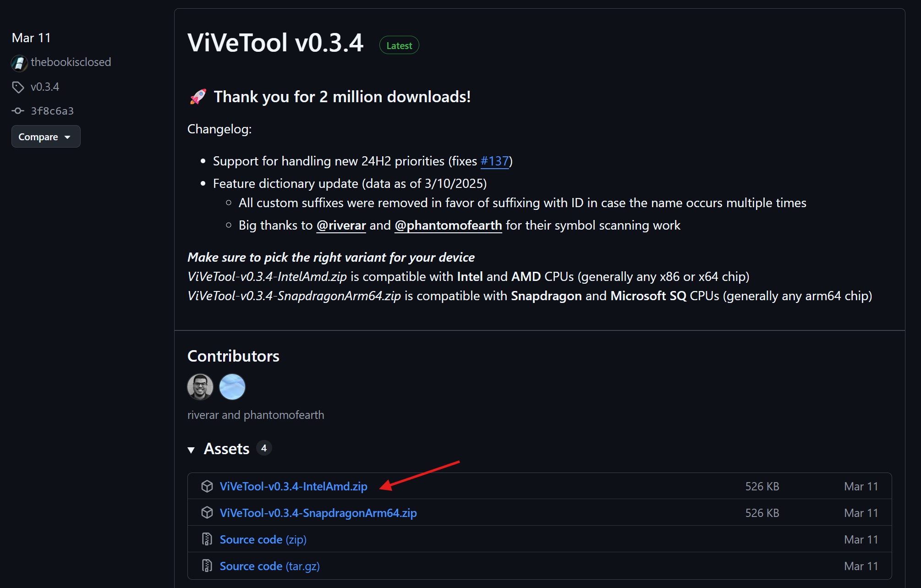Open @phantomofearth's profile link
Viewport: 921px width, 588px height.
[448, 225]
